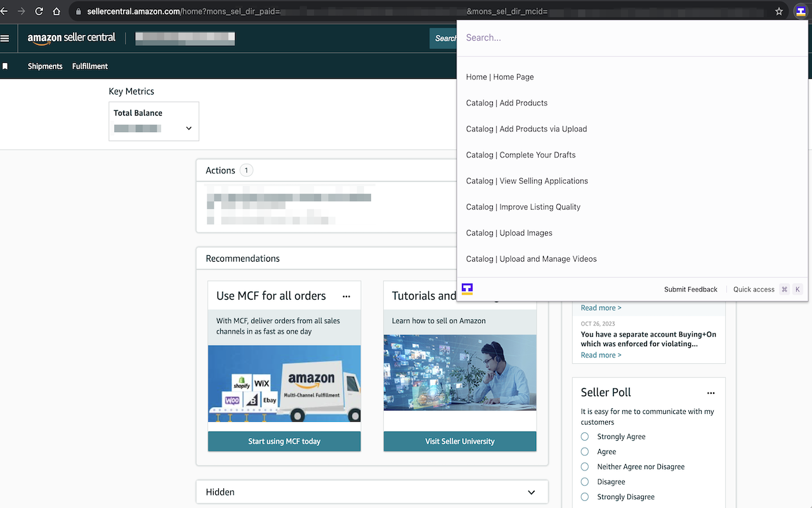Click the MCF delivery truck image
The image size is (812, 508).
pyautogui.click(x=284, y=384)
